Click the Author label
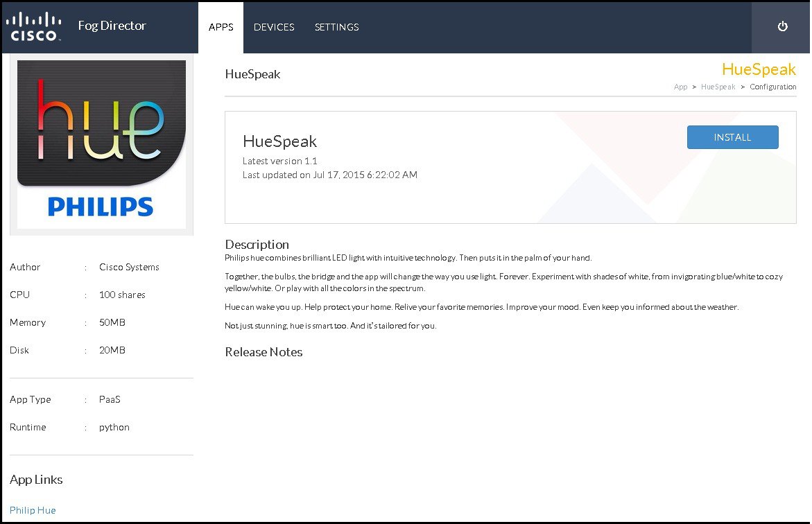 coord(25,267)
